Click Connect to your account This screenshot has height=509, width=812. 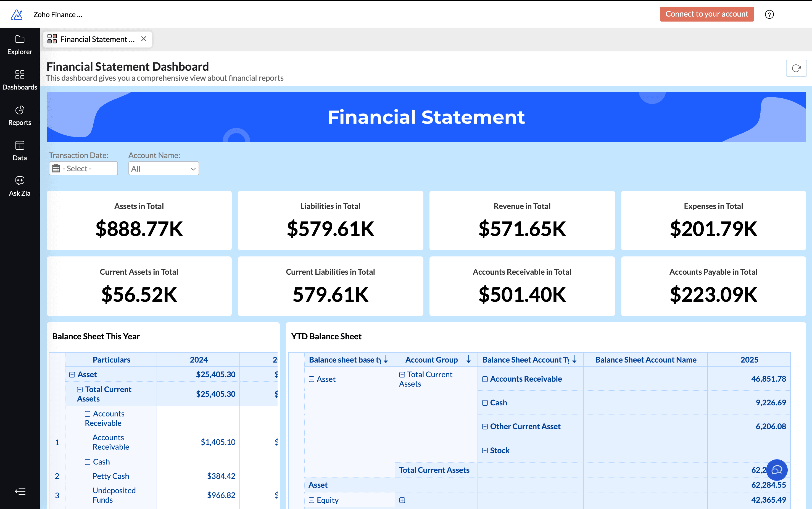(x=706, y=14)
